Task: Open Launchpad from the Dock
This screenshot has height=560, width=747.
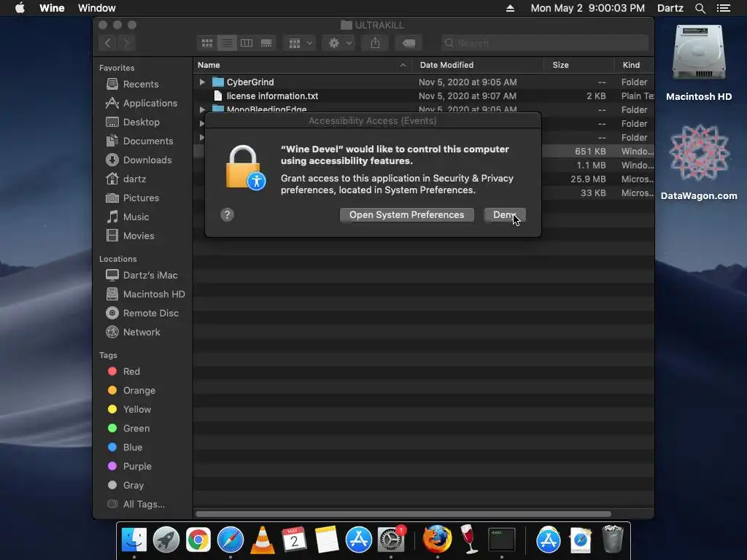Action: point(166,540)
